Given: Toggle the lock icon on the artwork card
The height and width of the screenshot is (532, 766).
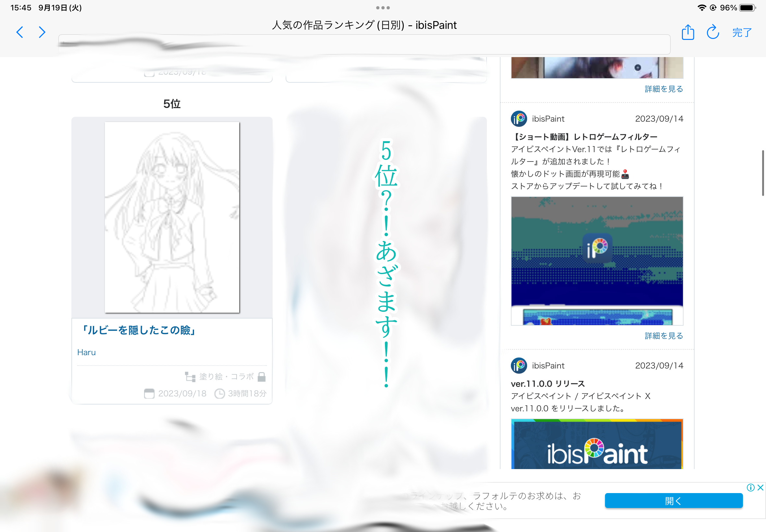Looking at the screenshot, I should coord(262,377).
